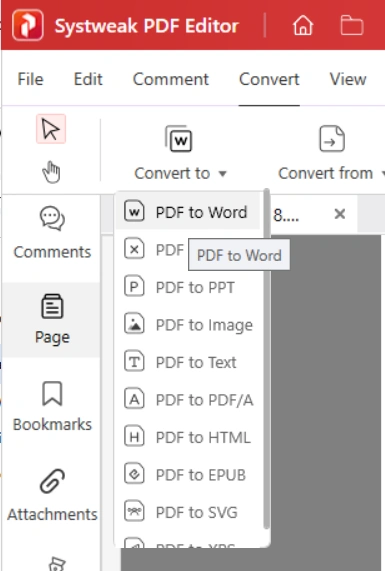
Task: Click the Convert from file icon
Action: click(x=332, y=139)
